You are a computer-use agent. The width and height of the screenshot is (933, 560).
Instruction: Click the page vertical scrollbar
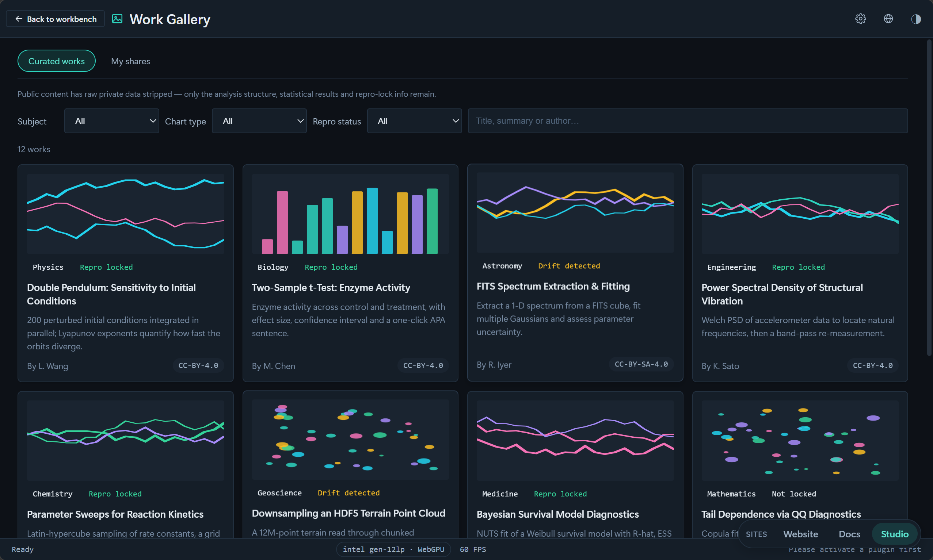pos(929,197)
